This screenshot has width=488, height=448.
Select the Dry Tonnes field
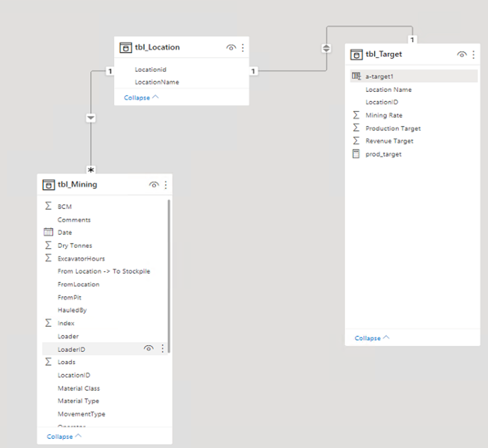(x=75, y=246)
